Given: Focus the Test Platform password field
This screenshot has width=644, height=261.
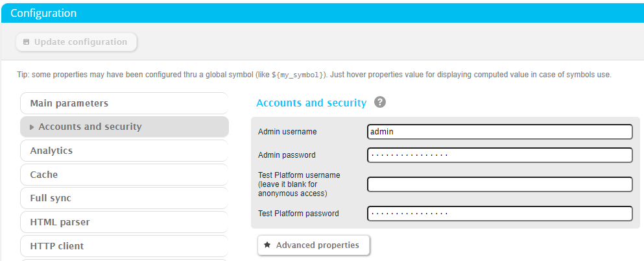Looking at the screenshot, I should point(499,214).
